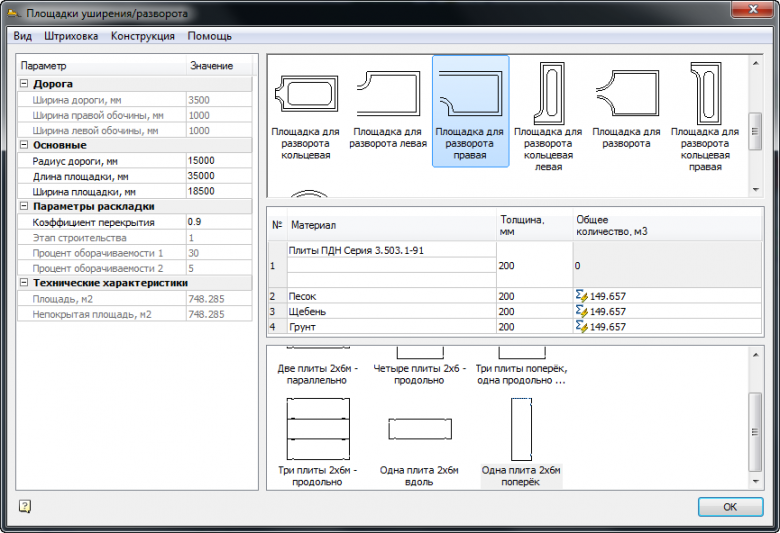Choose 'Две плиты 2х6м - параллельно' layout
Viewport: 780px width, 533px height.
(317, 367)
